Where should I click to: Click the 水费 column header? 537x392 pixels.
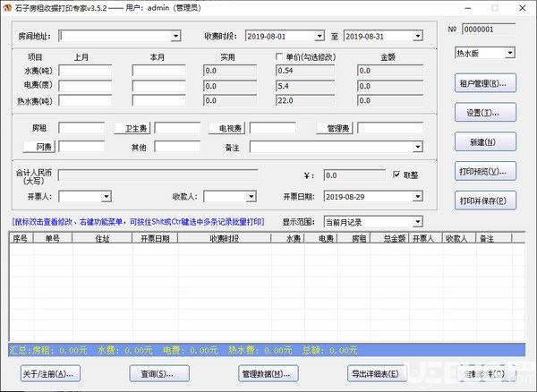pyautogui.click(x=287, y=238)
